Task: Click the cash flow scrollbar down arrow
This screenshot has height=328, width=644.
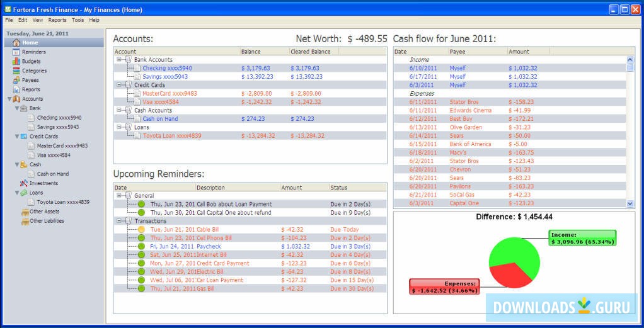Action: pos(630,203)
